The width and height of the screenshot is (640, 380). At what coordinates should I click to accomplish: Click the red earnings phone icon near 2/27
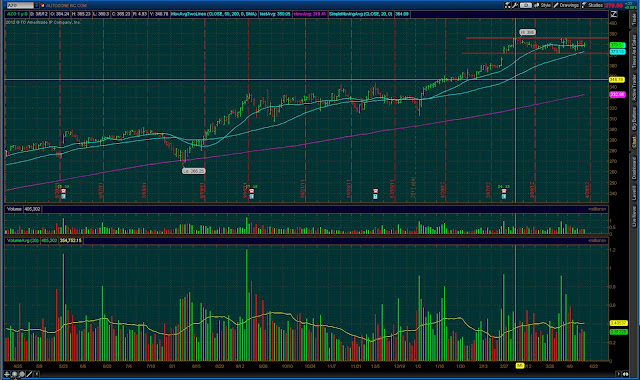click(x=504, y=191)
